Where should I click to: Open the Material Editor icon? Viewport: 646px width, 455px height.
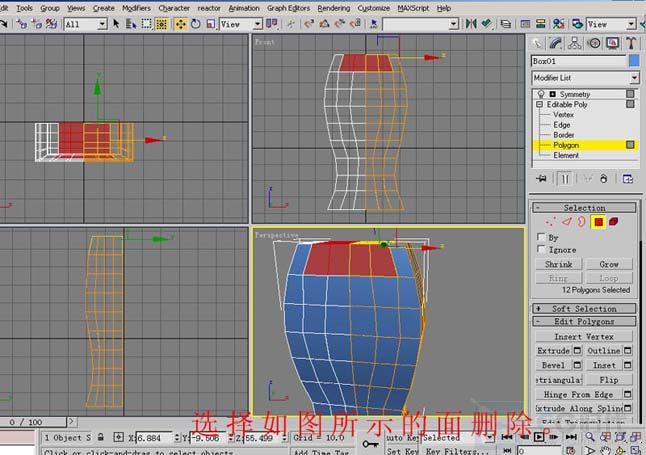coord(558,24)
